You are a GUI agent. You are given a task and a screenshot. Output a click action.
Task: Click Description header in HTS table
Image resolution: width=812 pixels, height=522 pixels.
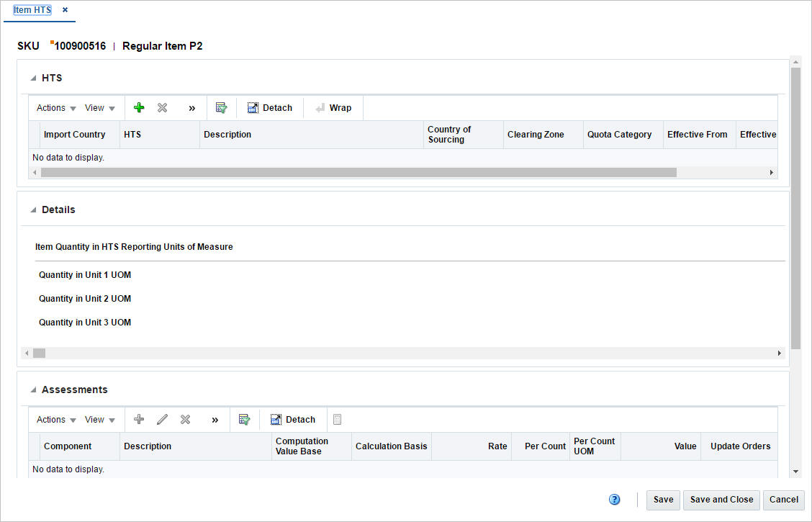pyautogui.click(x=311, y=135)
